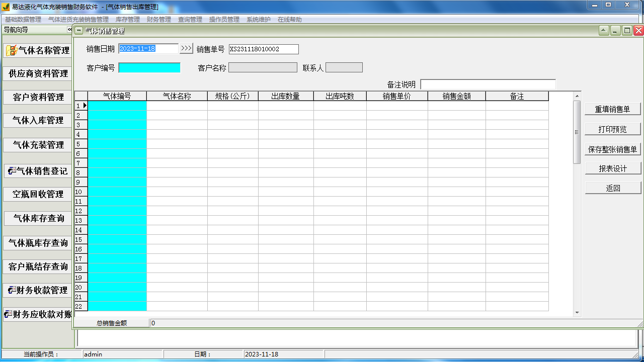The width and height of the screenshot is (644, 362).
Task: Select the row 1 indicator in the grid
Action: pyautogui.click(x=81, y=106)
